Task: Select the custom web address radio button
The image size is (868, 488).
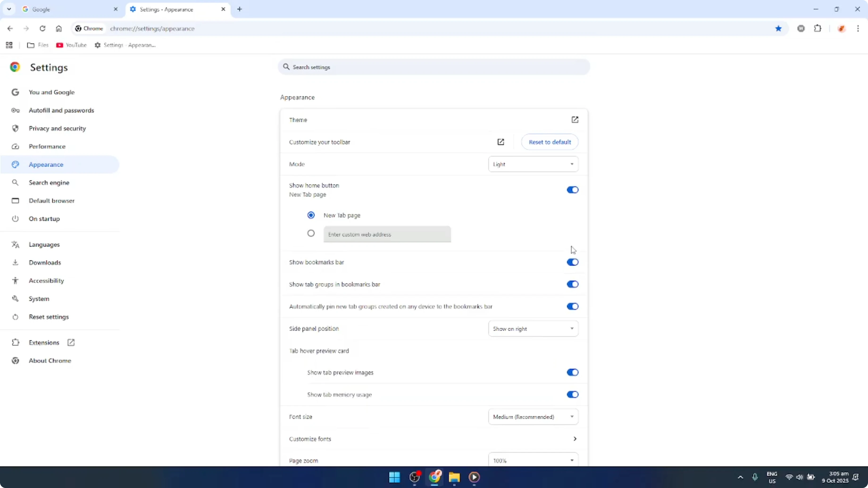Action: tap(311, 233)
